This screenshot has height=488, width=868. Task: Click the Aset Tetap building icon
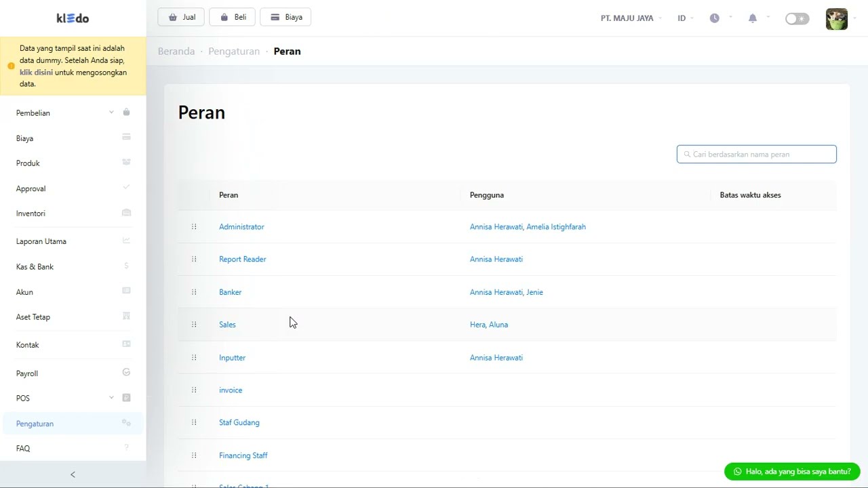(x=126, y=316)
